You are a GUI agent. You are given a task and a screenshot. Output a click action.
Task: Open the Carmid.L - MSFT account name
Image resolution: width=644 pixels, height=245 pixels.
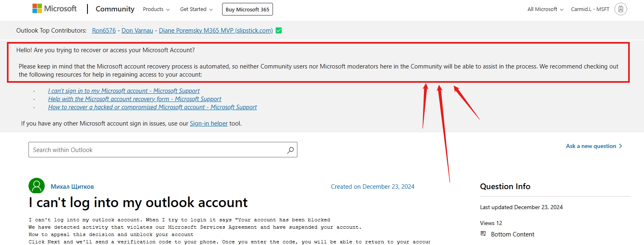(x=590, y=9)
